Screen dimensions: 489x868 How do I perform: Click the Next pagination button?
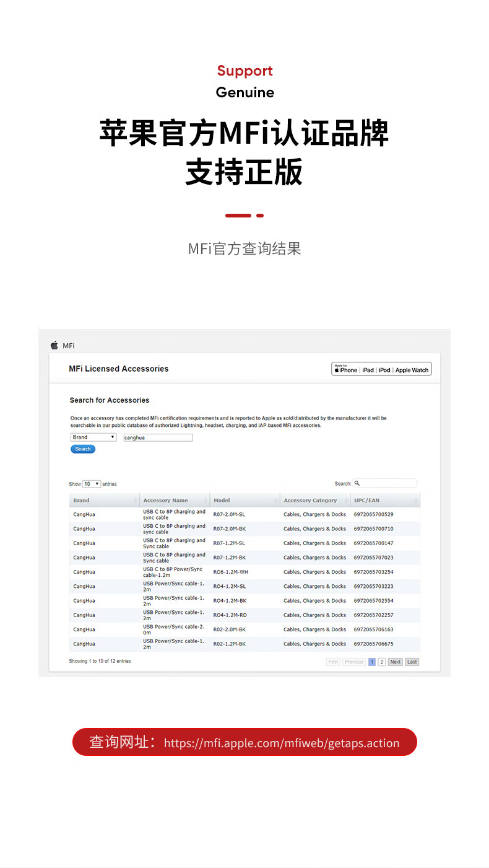[396, 662]
